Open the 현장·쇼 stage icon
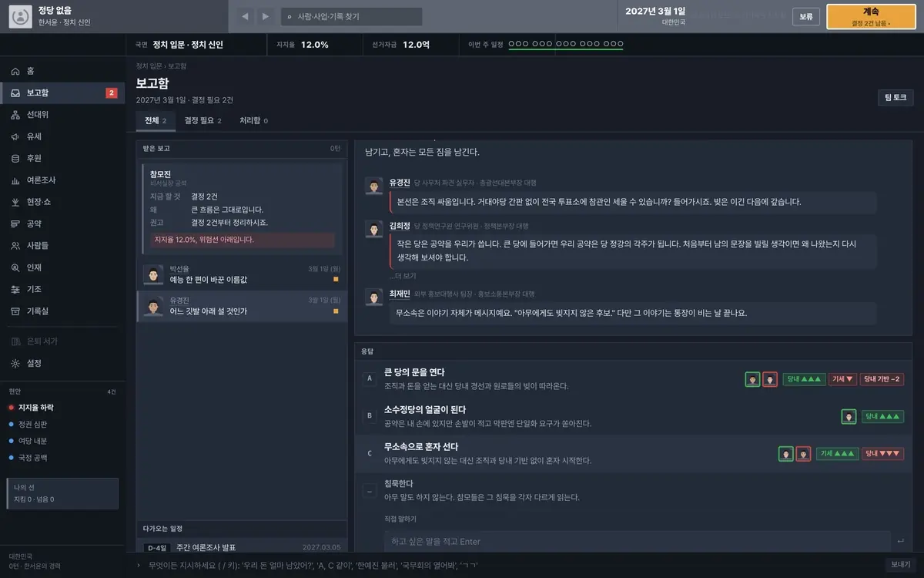The height and width of the screenshot is (578, 924). click(x=15, y=202)
